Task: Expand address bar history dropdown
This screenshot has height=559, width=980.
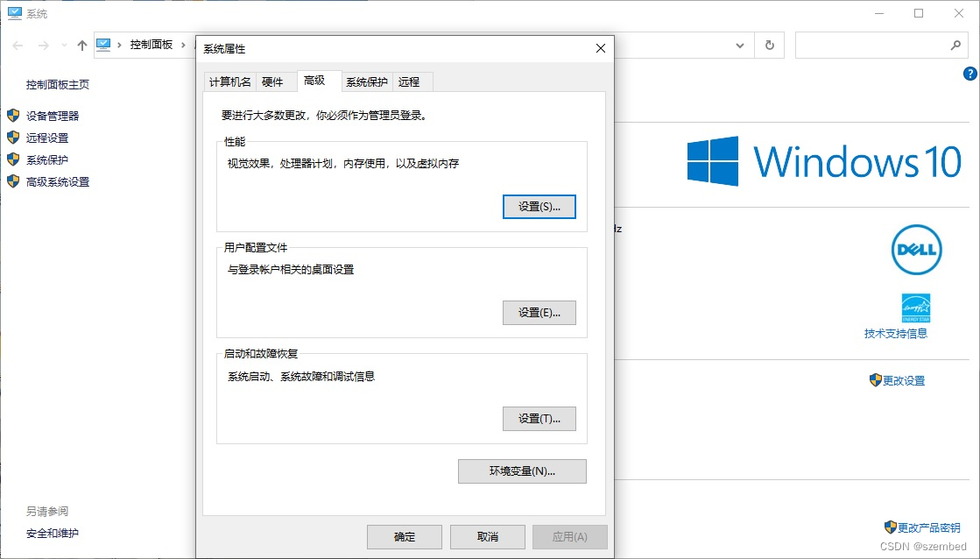Action: 740,45
